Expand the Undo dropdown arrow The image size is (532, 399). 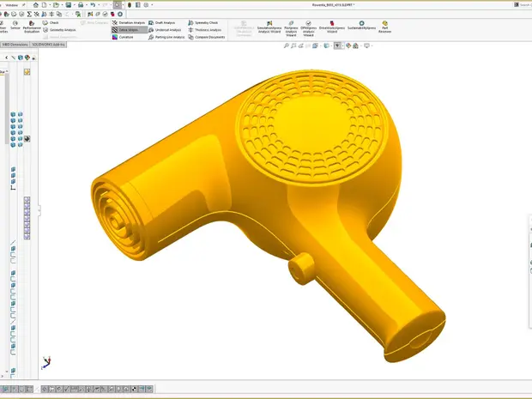99,5
